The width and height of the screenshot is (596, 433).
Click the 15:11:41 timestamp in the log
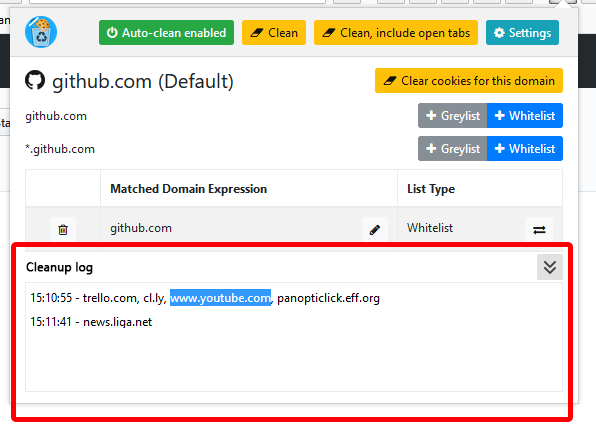tap(51, 322)
